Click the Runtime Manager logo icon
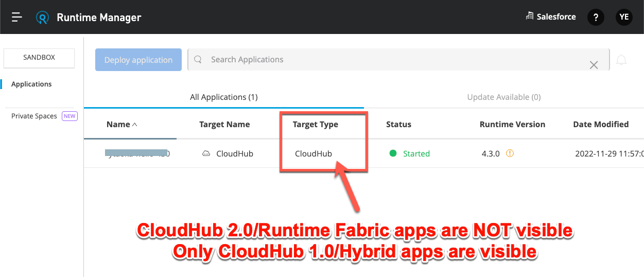 [x=42, y=18]
